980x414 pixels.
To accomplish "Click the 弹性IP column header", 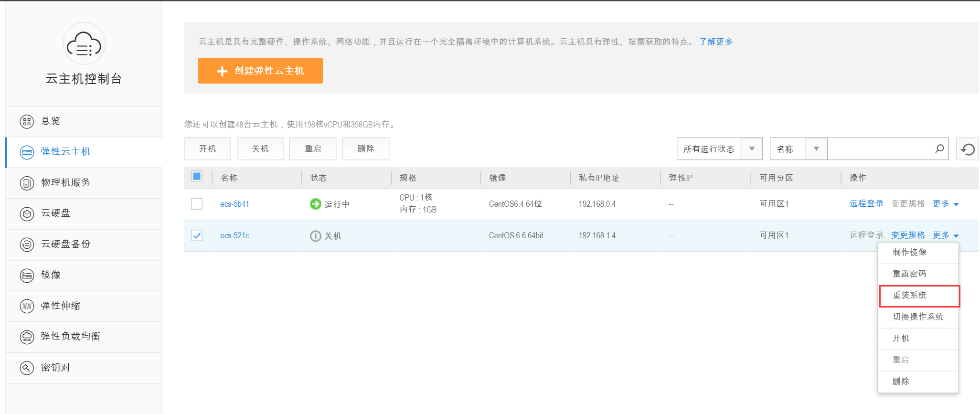I will point(681,178).
